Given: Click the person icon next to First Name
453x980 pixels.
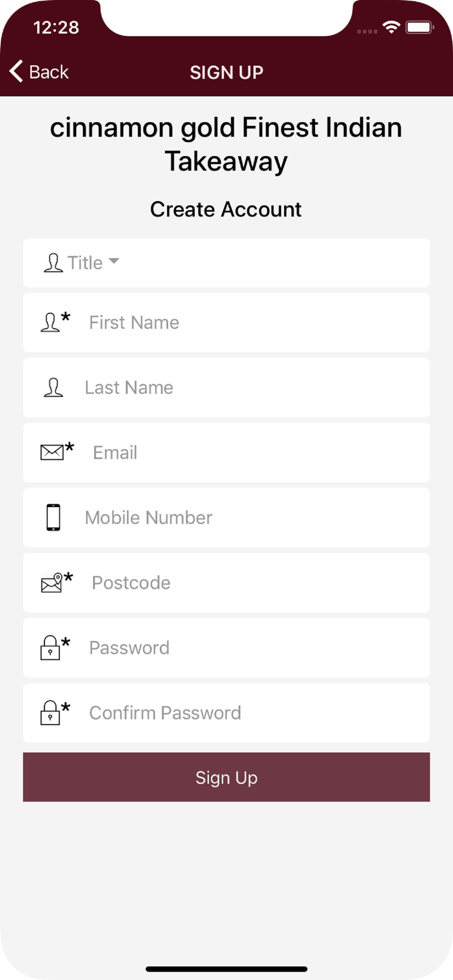Looking at the screenshot, I should [50, 322].
